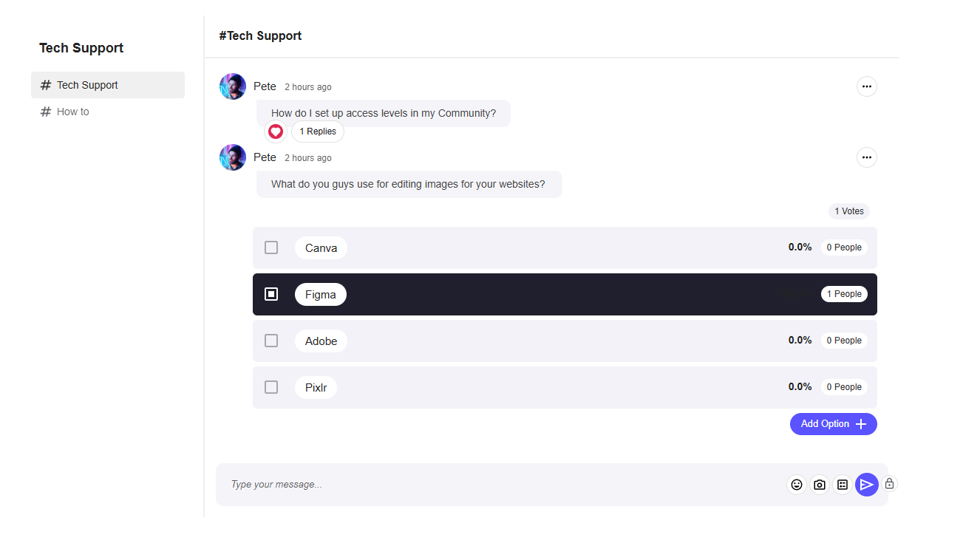Open options menu for access levels message
This screenshot has height=543, width=980.
(x=867, y=86)
